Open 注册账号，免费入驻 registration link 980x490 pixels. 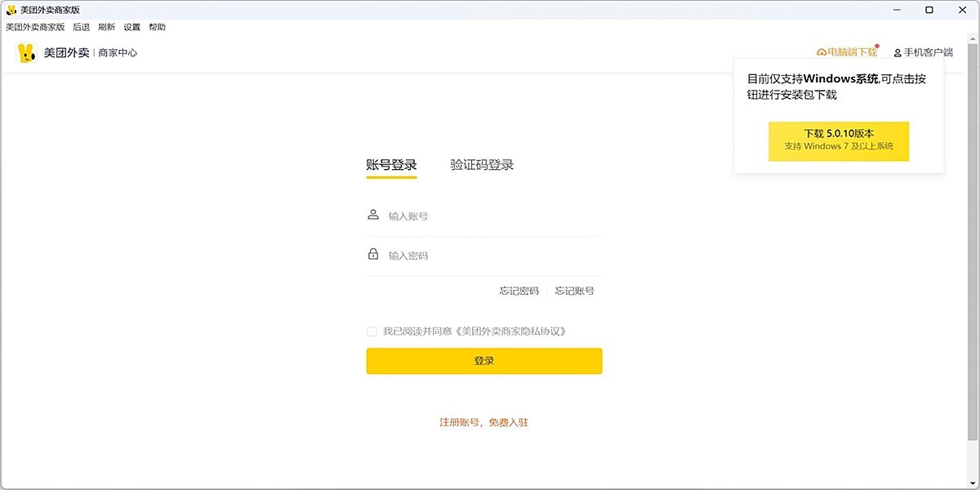pyautogui.click(x=484, y=422)
